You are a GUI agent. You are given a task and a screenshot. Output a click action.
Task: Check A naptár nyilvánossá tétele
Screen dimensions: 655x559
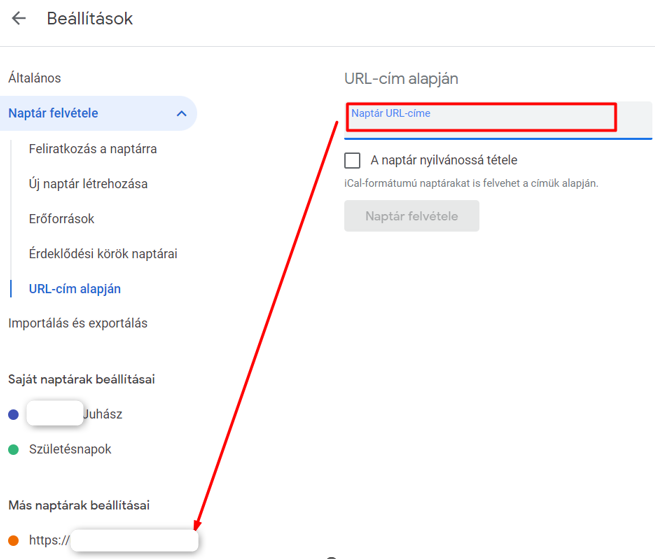click(x=352, y=160)
